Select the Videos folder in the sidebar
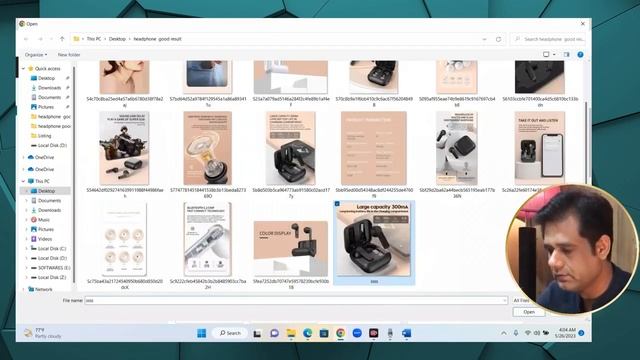The width and height of the screenshot is (640, 360). tap(45, 239)
